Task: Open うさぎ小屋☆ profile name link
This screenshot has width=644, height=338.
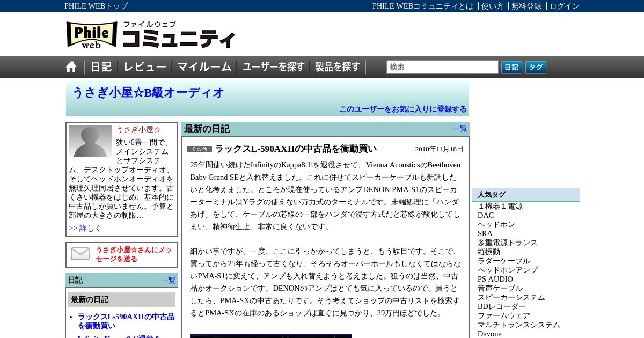Action: pos(138,129)
